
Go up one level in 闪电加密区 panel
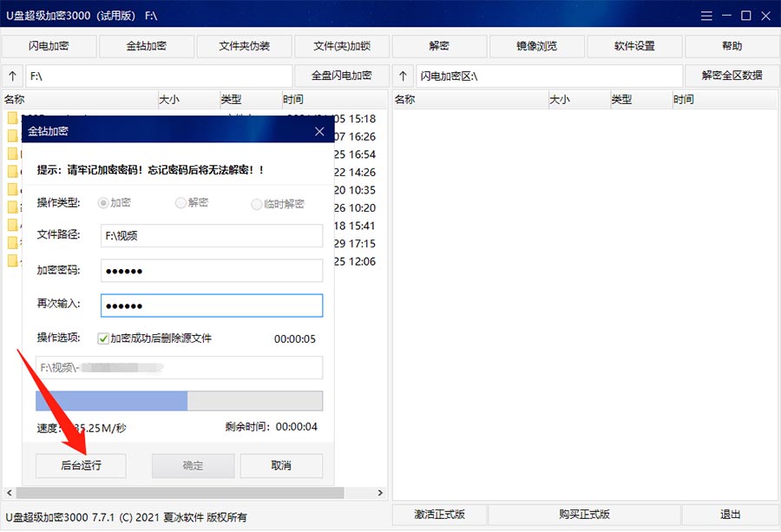[403, 76]
